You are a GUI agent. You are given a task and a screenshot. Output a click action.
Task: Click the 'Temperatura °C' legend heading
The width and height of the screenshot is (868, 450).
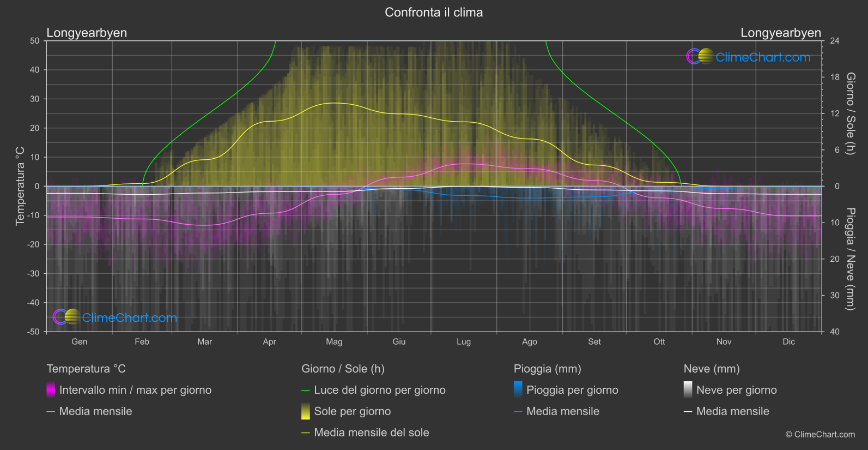pos(86,369)
